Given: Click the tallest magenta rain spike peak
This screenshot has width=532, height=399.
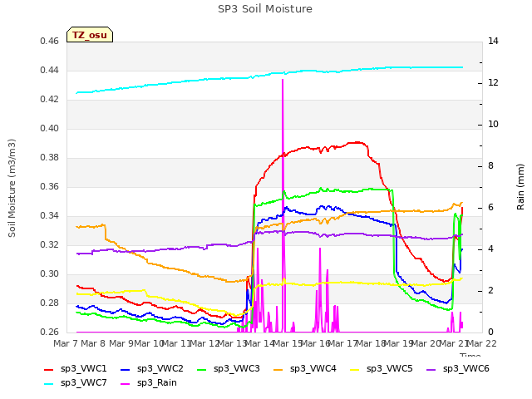Looking at the screenshot, I should pyautogui.click(x=283, y=80).
